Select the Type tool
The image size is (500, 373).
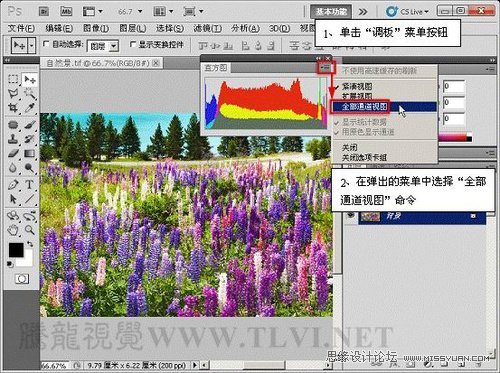pyautogui.click(x=30, y=184)
